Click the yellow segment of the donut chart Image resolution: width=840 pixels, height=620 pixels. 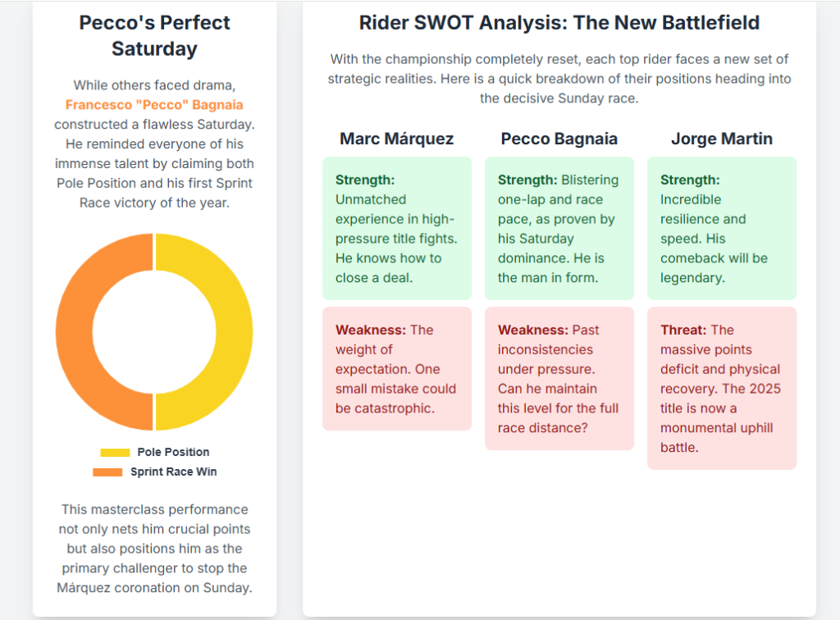coord(234,332)
